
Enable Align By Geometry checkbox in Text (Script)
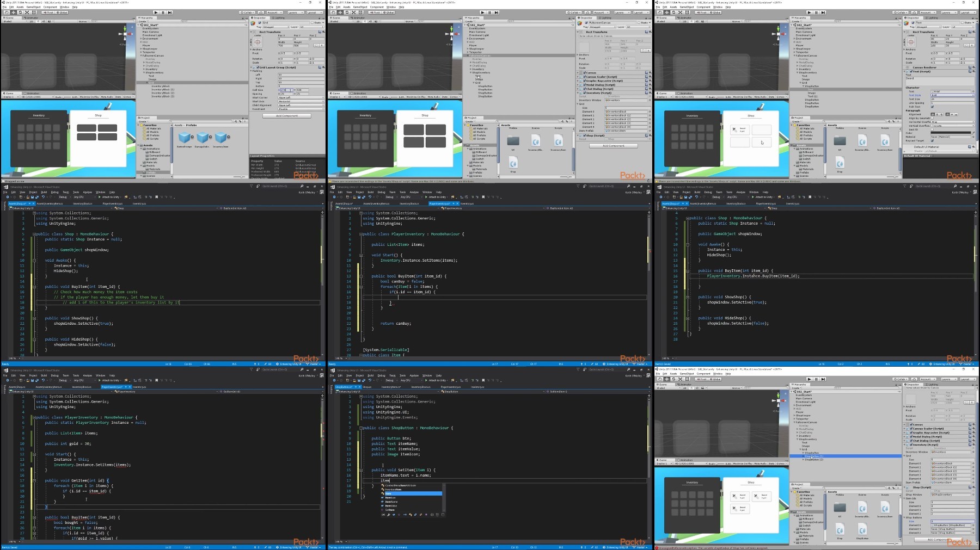932,118
